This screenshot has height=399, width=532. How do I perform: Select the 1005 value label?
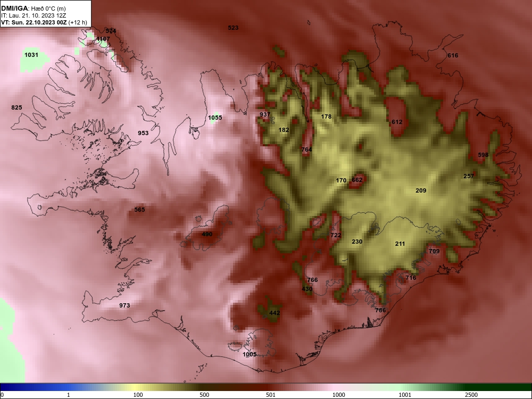coord(250,354)
